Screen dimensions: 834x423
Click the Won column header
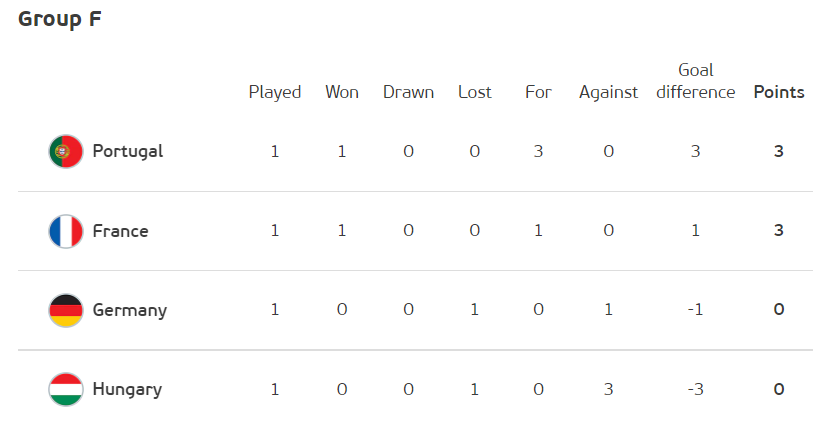[342, 92]
